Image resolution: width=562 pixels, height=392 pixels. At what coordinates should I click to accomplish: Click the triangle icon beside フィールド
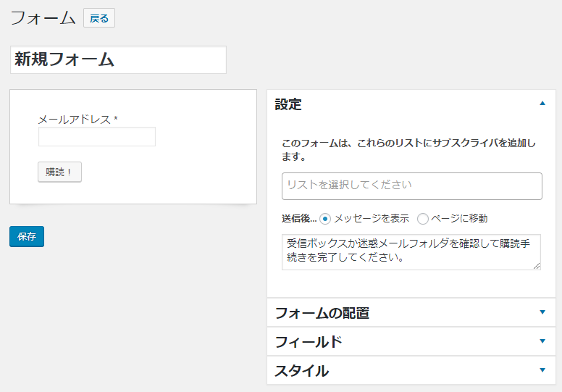(542, 341)
